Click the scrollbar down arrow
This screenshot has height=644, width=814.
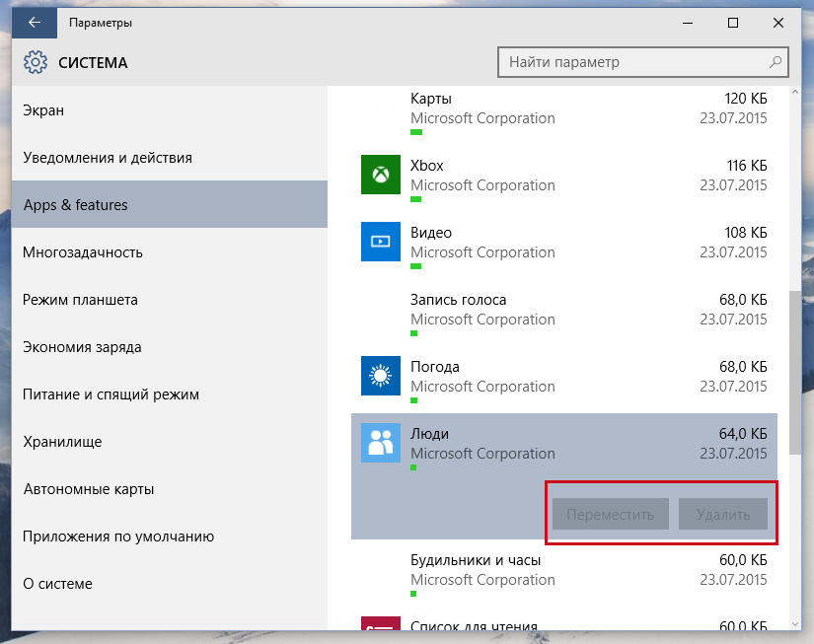[795, 624]
